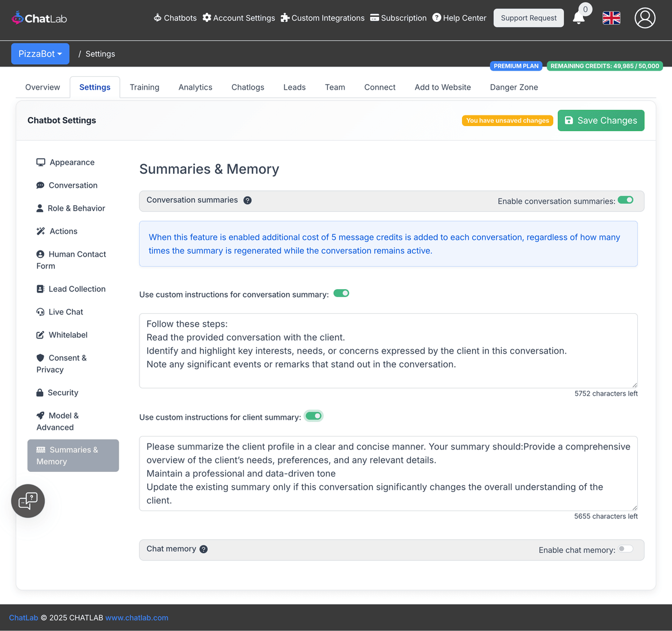Open the www.chatlab.com footer link

pos(137,618)
